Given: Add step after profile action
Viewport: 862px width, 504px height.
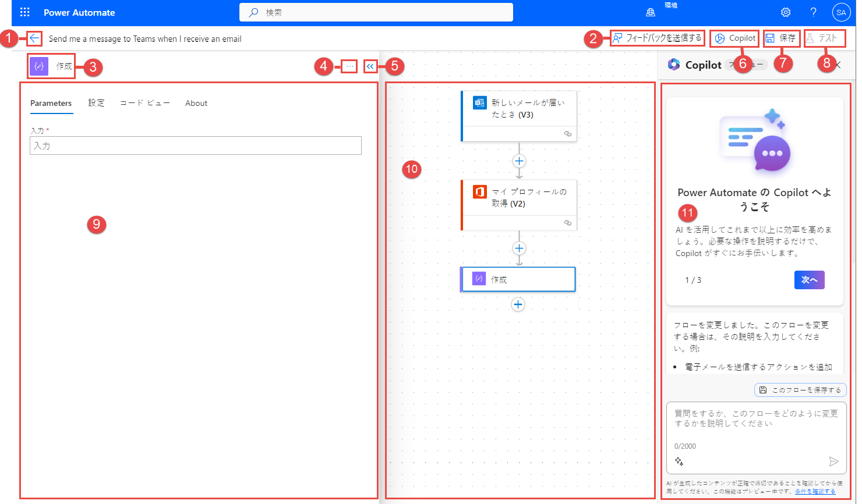Looking at the screenshot, I should [519, 249].
